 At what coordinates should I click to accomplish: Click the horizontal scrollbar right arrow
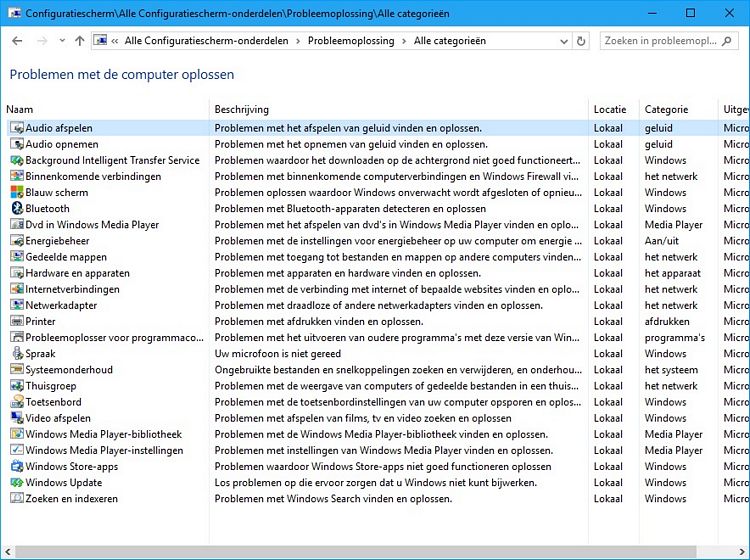[x=741, y=551]
